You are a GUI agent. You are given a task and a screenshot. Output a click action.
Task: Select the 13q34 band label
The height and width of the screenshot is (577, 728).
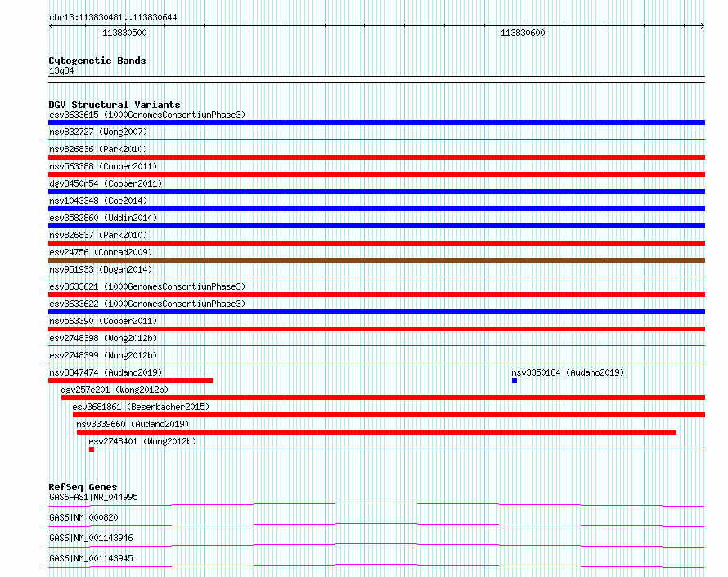tap(61, 71)
